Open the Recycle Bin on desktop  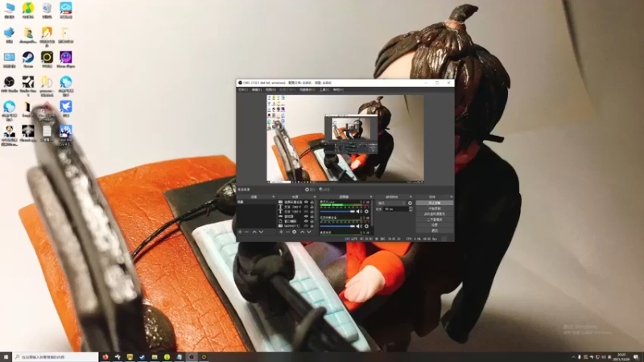coord(47,10)
